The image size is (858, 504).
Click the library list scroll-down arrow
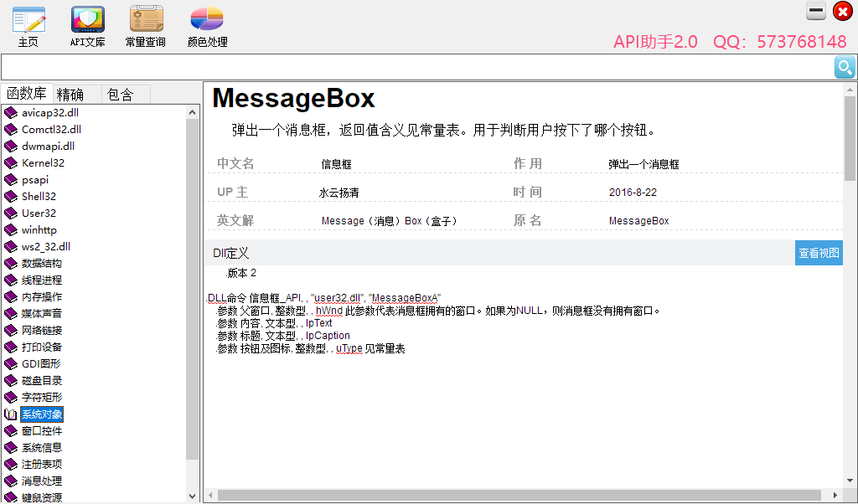point(192,496)
